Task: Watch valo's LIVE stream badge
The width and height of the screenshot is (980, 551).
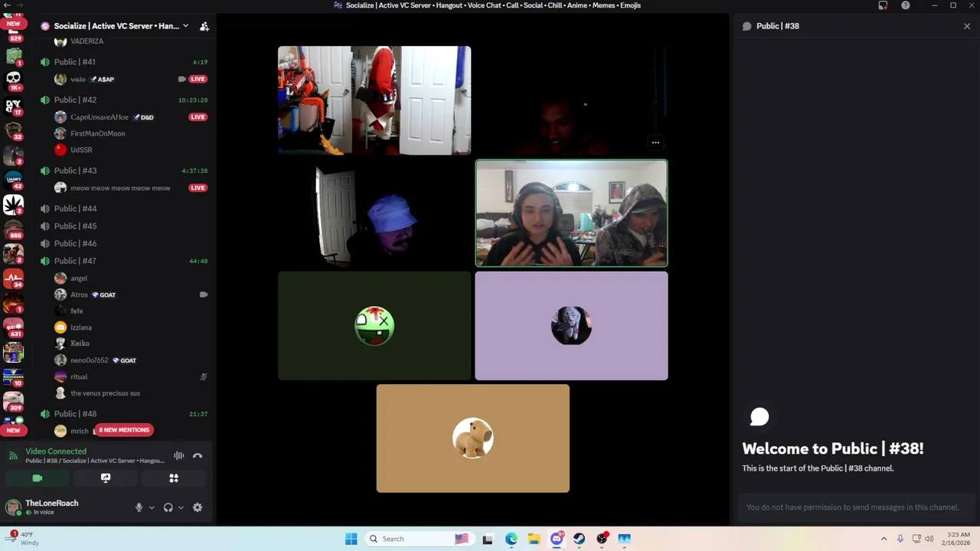Action: coord(198,79)
